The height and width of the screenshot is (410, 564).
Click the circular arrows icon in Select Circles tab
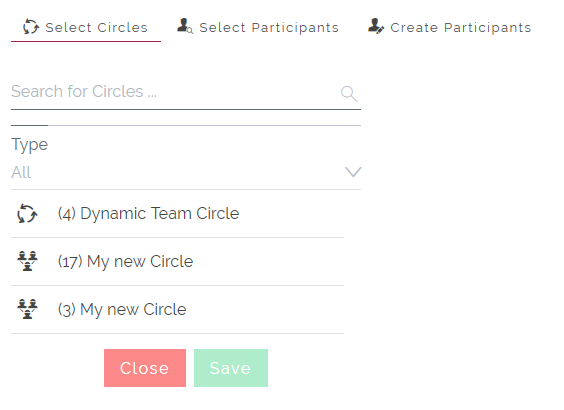click(31, 27)
